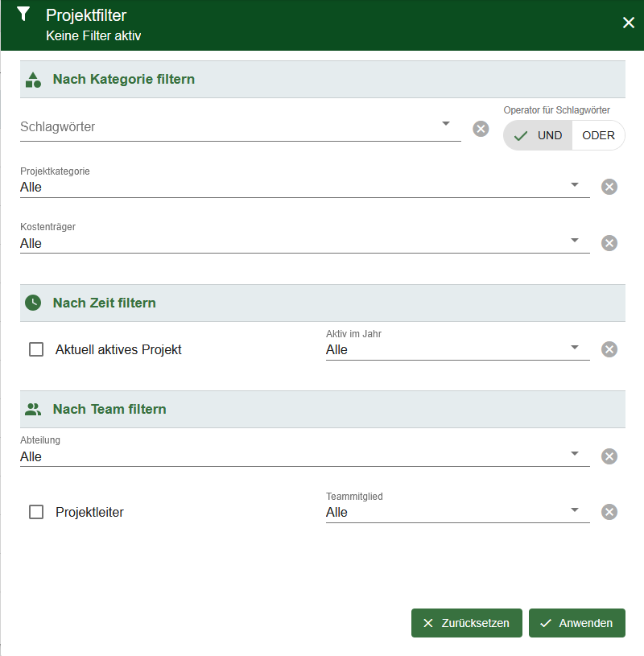Enable the Aktuell aktives Projekt checkbox
644x656 pixels.
coord(36,349)
